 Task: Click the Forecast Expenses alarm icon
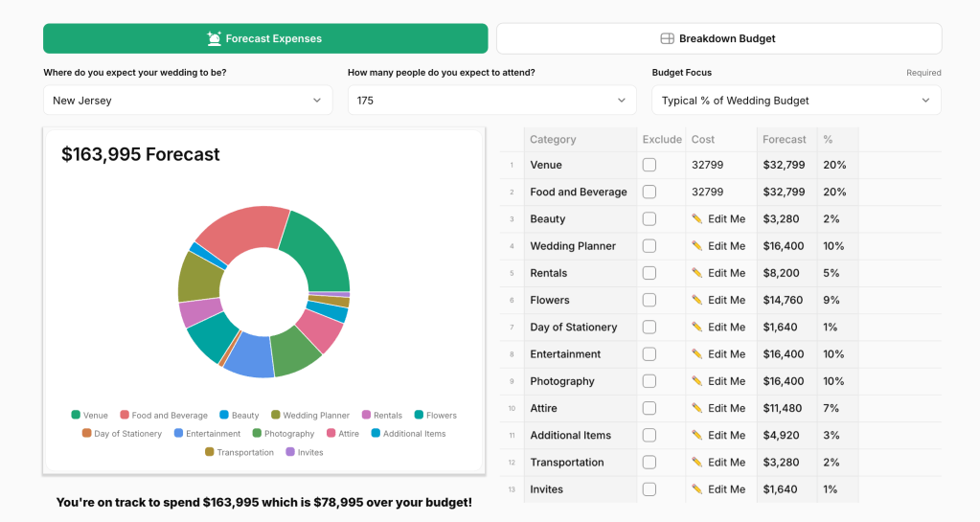tap(215, 38)
